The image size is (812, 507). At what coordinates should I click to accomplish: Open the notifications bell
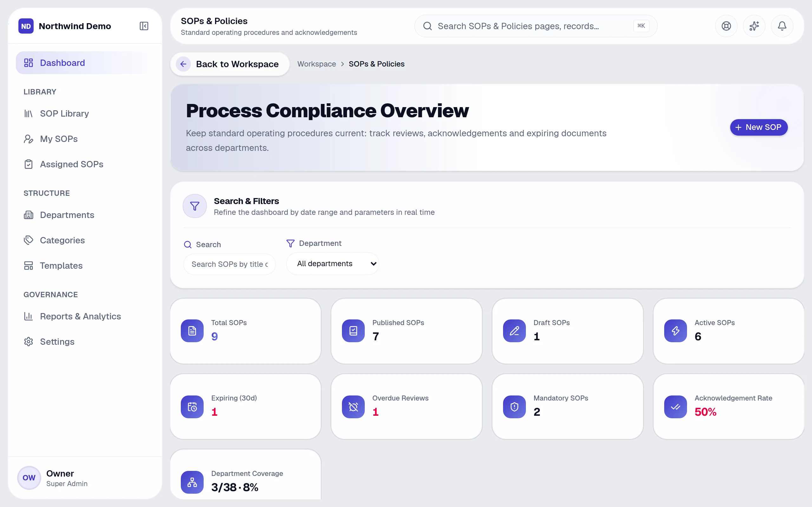(x=782, y=26)
